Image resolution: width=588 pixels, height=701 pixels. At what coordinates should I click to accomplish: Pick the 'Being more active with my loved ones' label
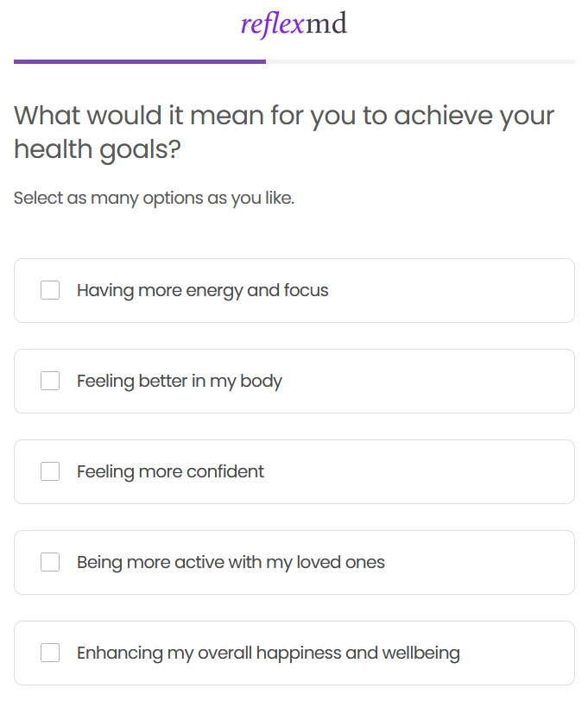(231, 562)
